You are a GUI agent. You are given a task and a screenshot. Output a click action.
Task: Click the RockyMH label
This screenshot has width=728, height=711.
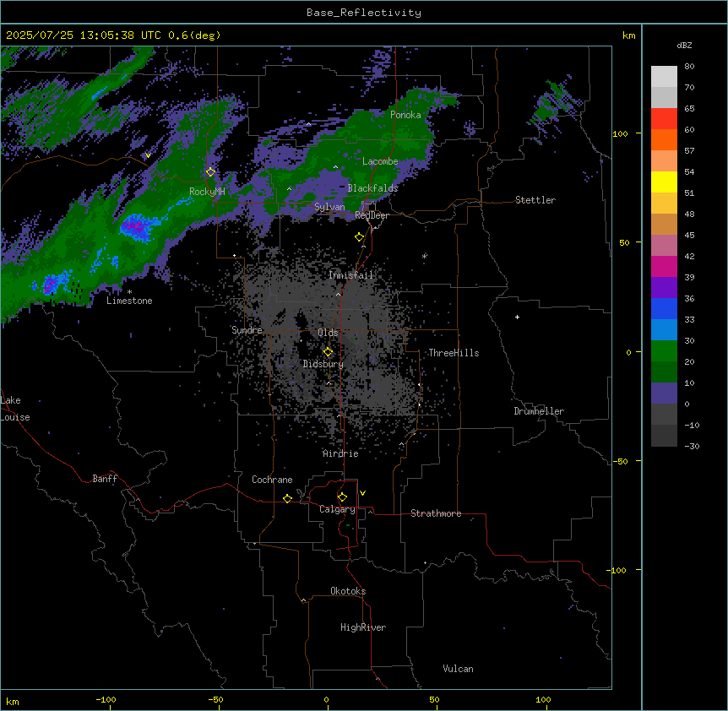(207, 192)
